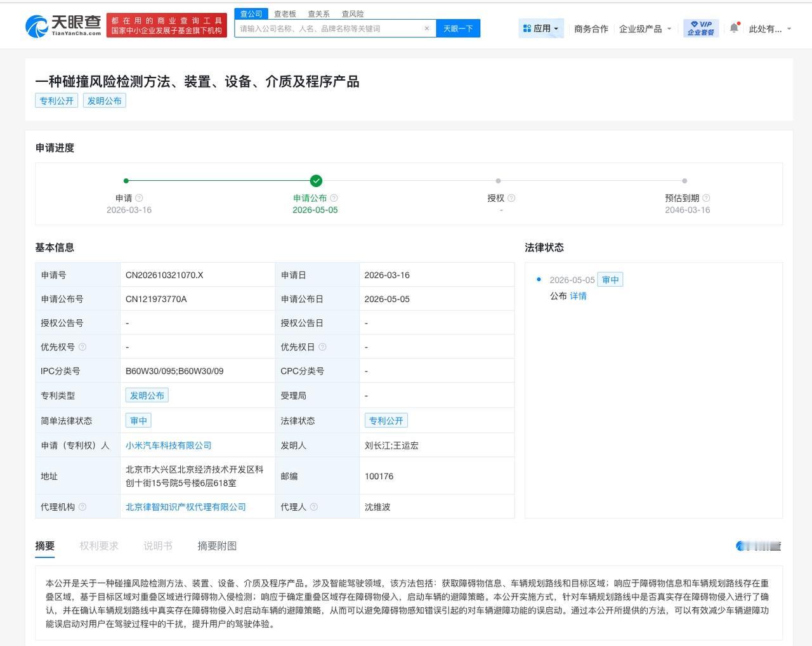Click 专利公开 tag in 法律状态 row
The image size is (812, 646).
[386, 421]
